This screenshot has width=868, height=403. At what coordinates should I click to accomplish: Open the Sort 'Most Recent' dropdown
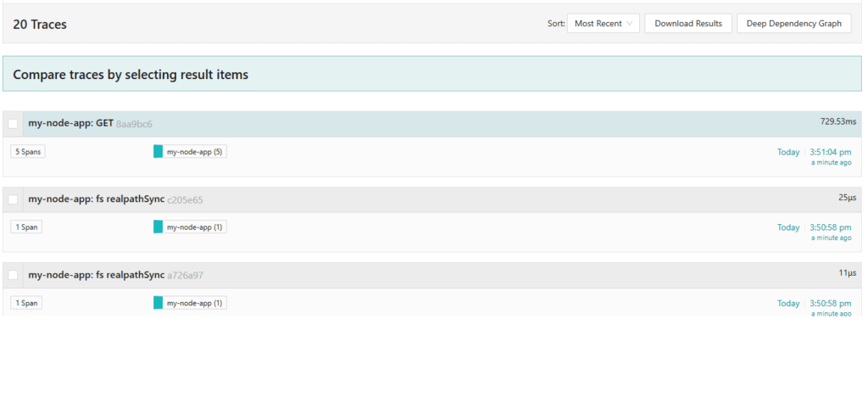click(604, 24)
